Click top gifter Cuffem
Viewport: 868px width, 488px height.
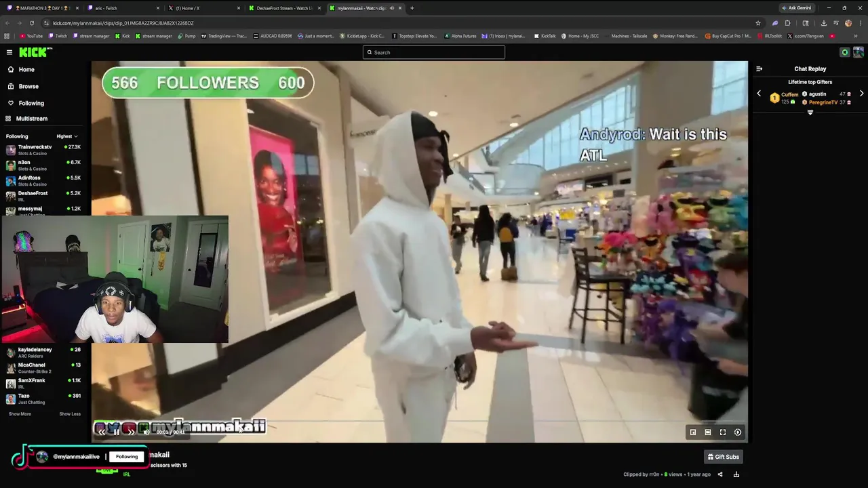[x=789, y=95]
